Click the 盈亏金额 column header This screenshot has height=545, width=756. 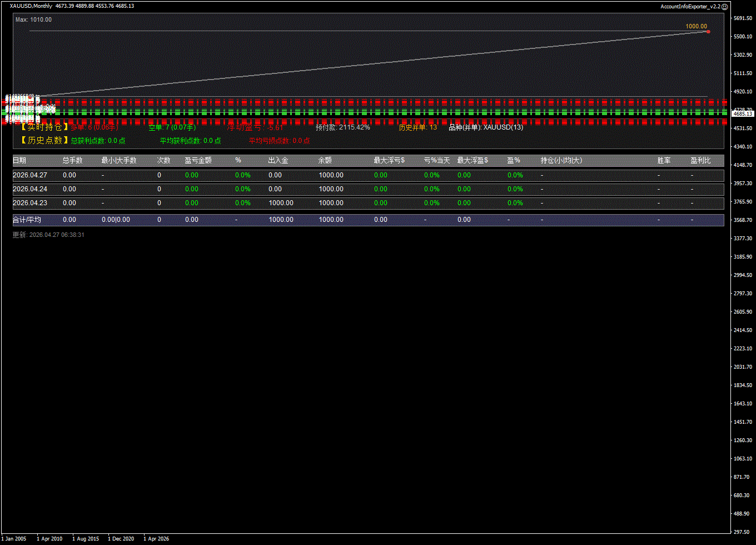pyautogui.click(x=198, y=160)
